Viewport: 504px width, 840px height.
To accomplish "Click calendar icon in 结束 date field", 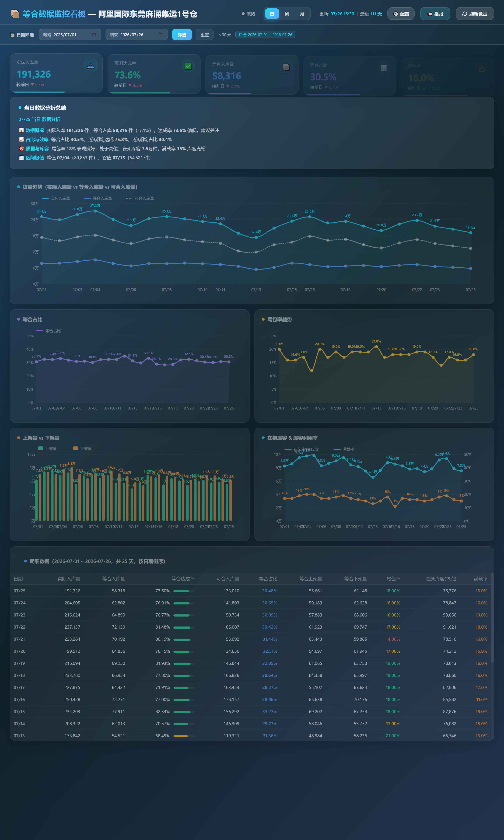I will (161, 35).
